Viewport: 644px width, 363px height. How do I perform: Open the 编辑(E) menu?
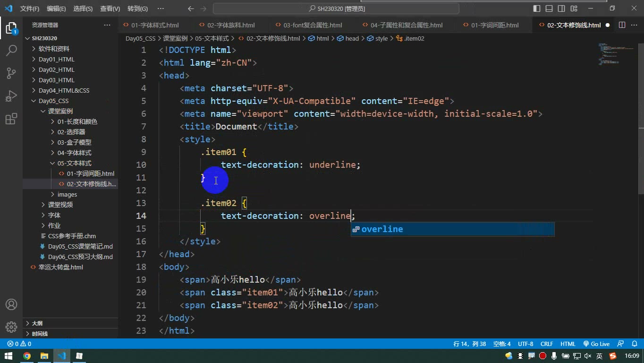click(57, 9)
